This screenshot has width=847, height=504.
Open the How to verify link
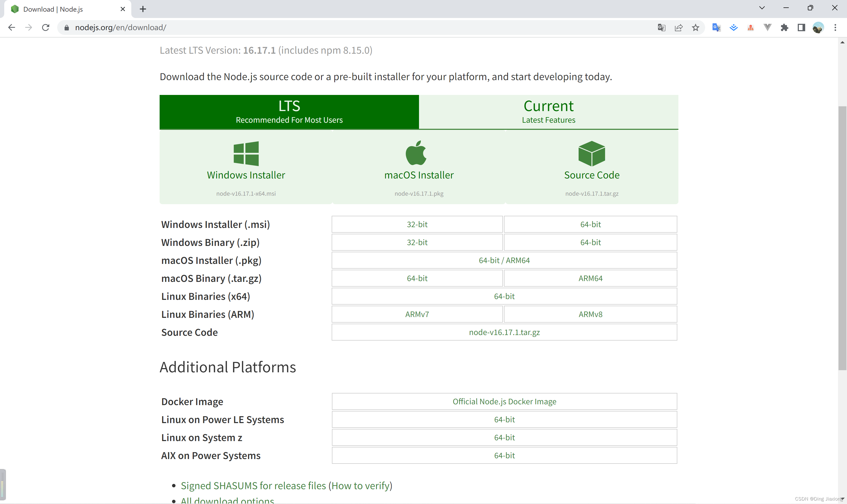(360, 486)
